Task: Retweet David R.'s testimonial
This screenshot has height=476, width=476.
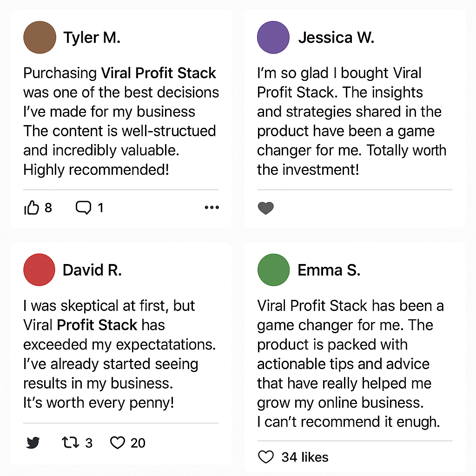Action: click(71, 443)
